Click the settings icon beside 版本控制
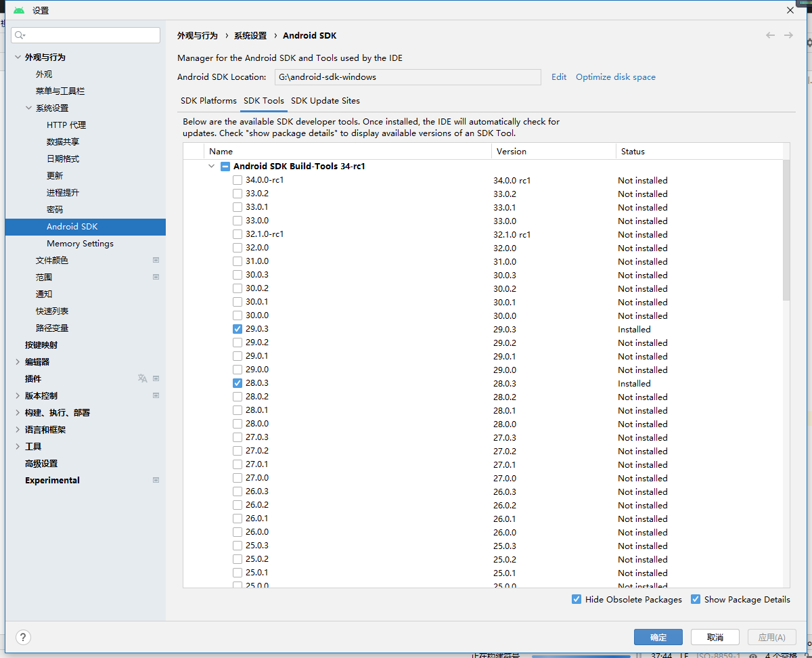This screenshot has height=658, width=812. [x=156, y=395]
